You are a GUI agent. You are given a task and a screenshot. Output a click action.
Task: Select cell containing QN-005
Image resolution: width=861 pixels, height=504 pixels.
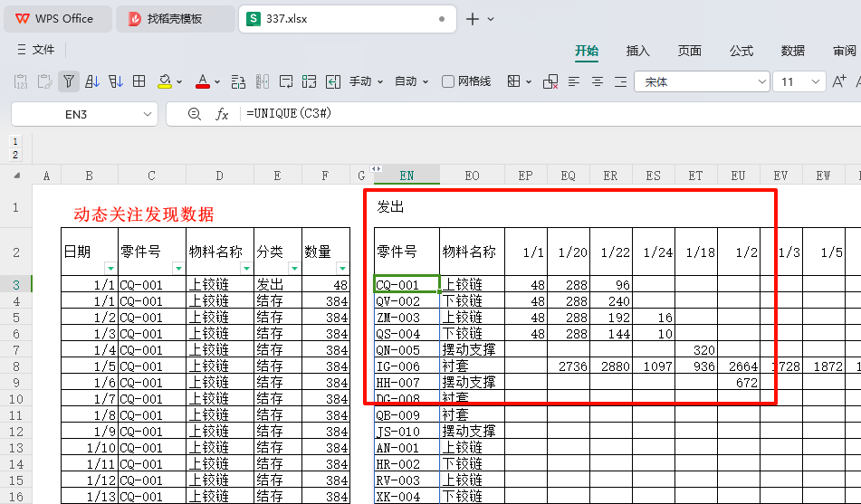pyautogui.click(x=407, y=350)
